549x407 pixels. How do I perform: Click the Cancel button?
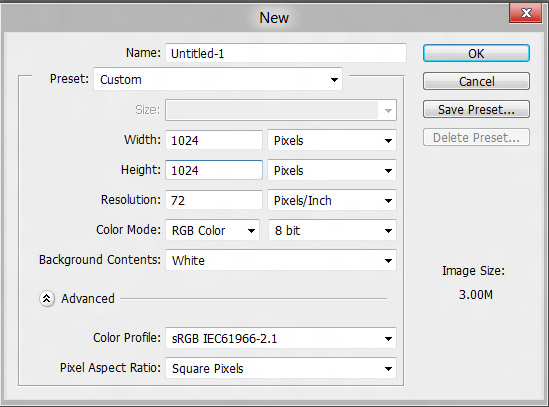476,81
